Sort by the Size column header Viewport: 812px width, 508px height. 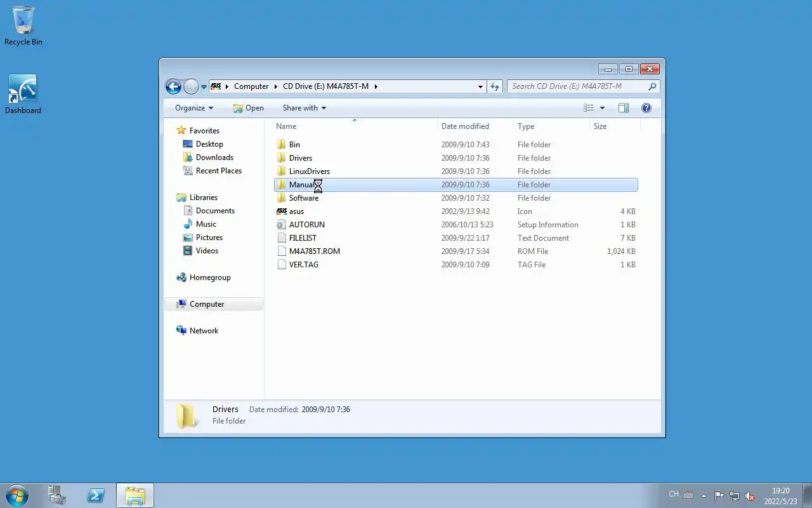pos(615,126)
